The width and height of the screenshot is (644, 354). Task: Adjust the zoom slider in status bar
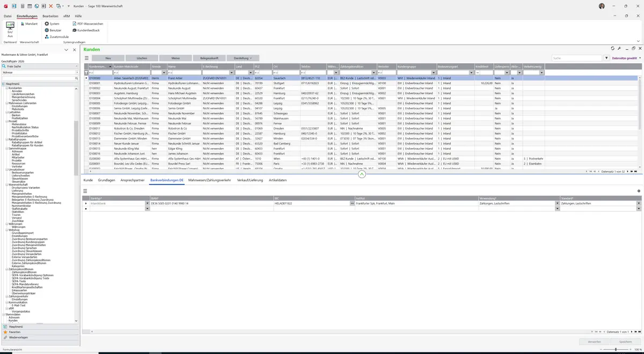click(x=615, y=350)
